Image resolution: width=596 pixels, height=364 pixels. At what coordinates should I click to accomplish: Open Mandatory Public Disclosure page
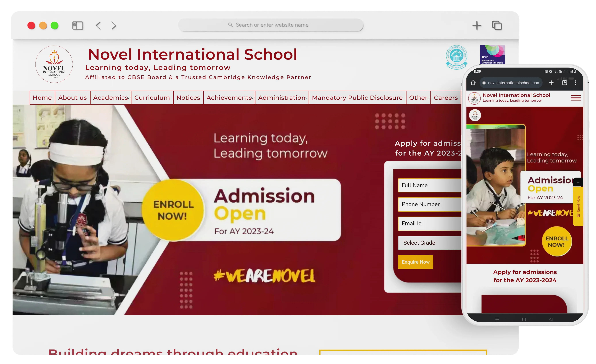[357, 98]
